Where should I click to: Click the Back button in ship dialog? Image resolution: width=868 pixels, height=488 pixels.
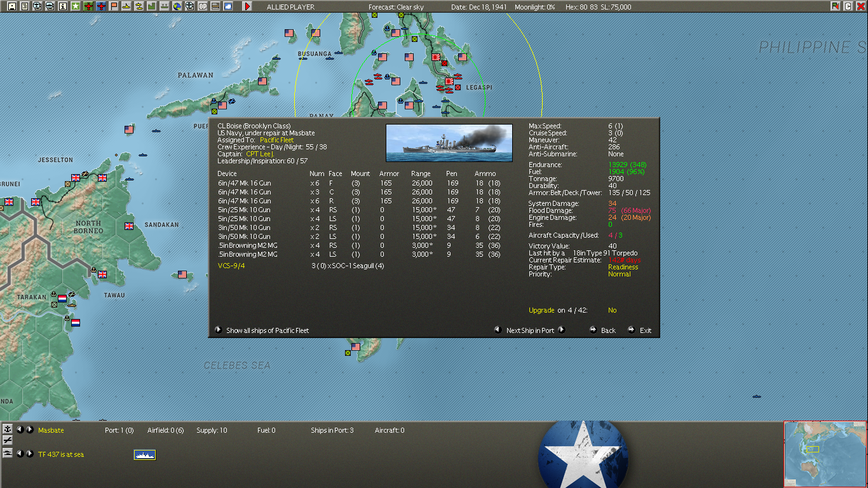(x=608, y=330)
